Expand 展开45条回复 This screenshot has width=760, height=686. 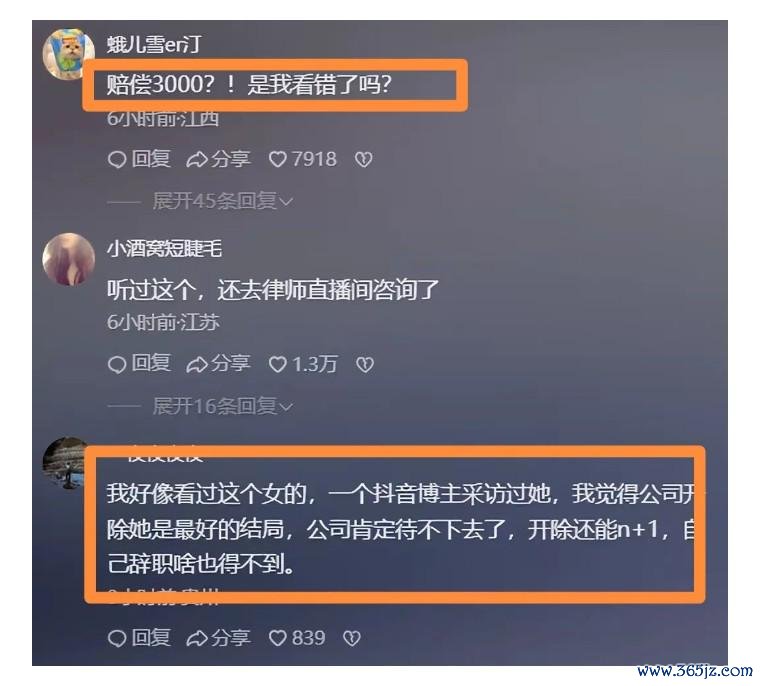pyautogui.click(x=222, y=201)
